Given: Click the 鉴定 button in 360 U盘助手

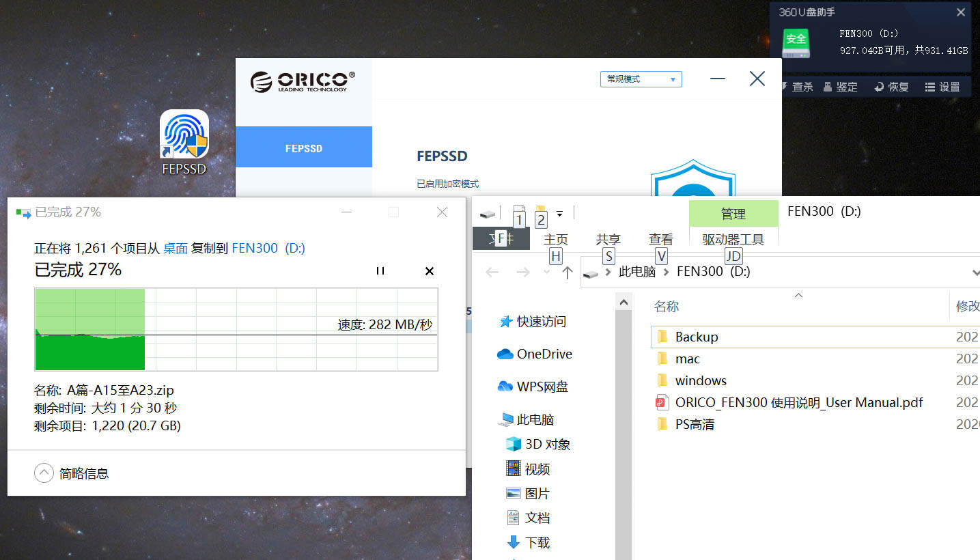Looking at the screenshot, I should 840,87.
